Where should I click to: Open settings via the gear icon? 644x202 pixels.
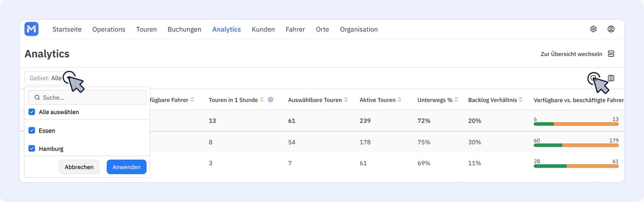[x=594, y=29]
